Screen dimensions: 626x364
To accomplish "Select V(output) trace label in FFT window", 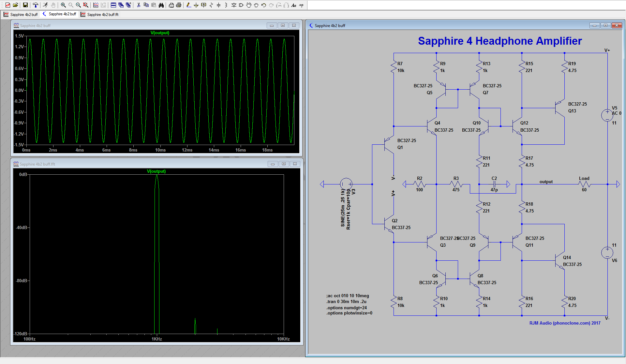I will coord(156,171).
